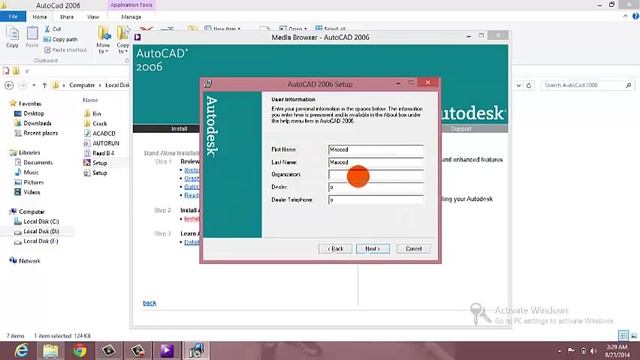Viewport: 640px width, 360px height.
Task: Select the ACADCD file
Action: click(100, 133)
